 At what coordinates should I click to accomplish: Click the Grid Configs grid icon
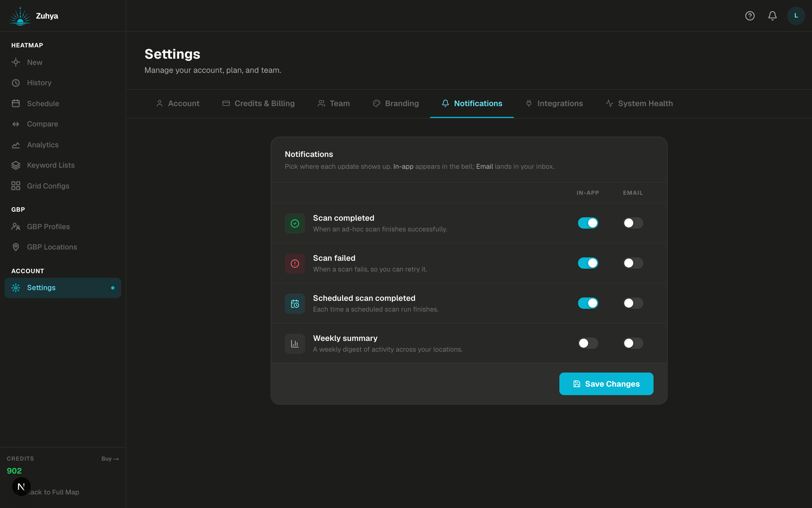pos(16,186)
